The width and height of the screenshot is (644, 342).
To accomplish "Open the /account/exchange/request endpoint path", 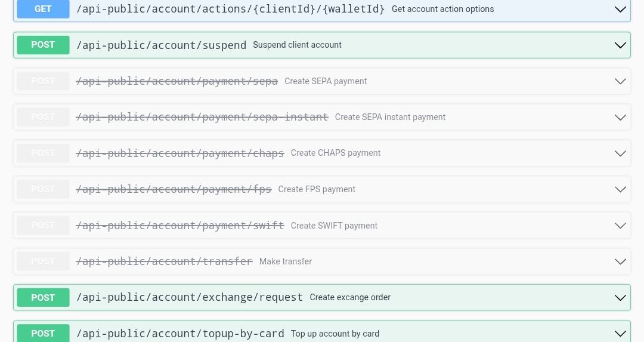I will [190, 297].
